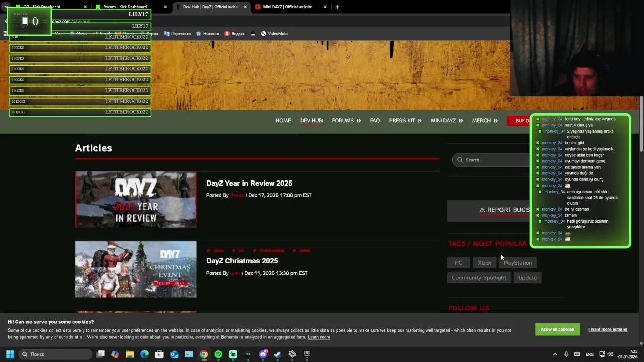This screenshot has width=644, height=362.
Task: Expand the MINI DAYZ menu
Action: click(446, 120)
